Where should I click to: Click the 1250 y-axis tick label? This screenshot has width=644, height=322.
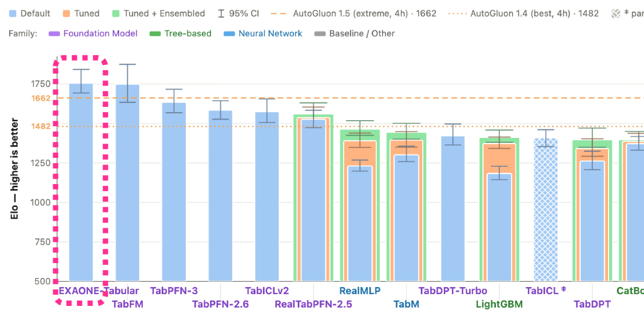(40, 163)
